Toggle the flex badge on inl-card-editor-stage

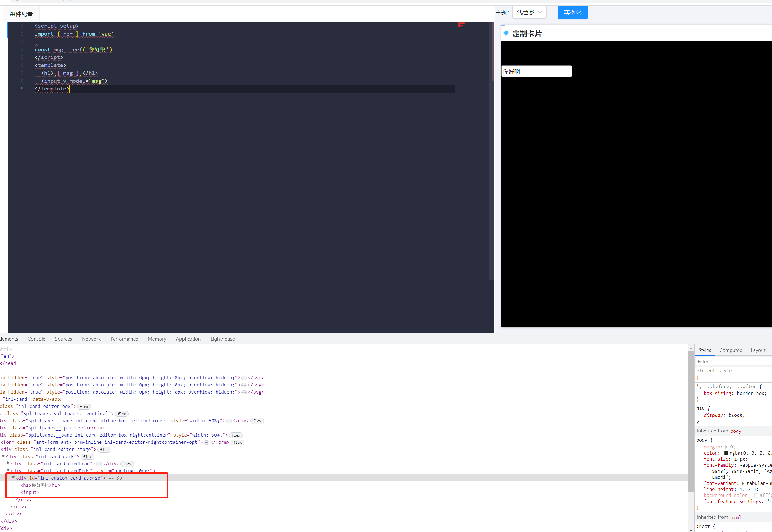104,449
